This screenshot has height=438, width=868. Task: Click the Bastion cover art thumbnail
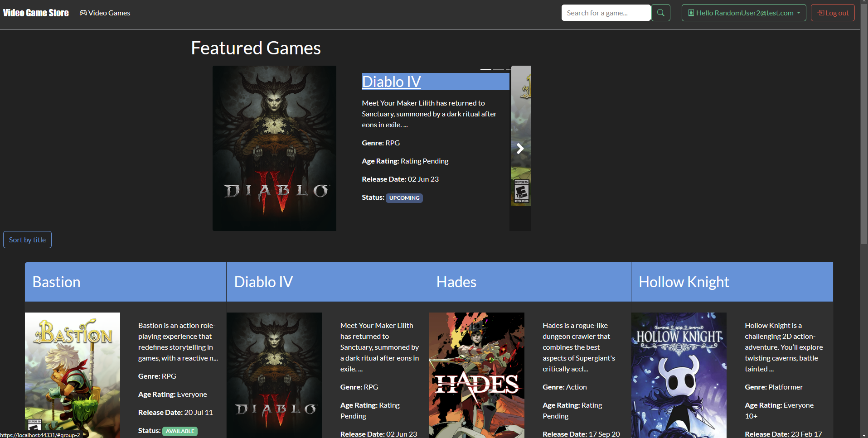click(73, 375)
